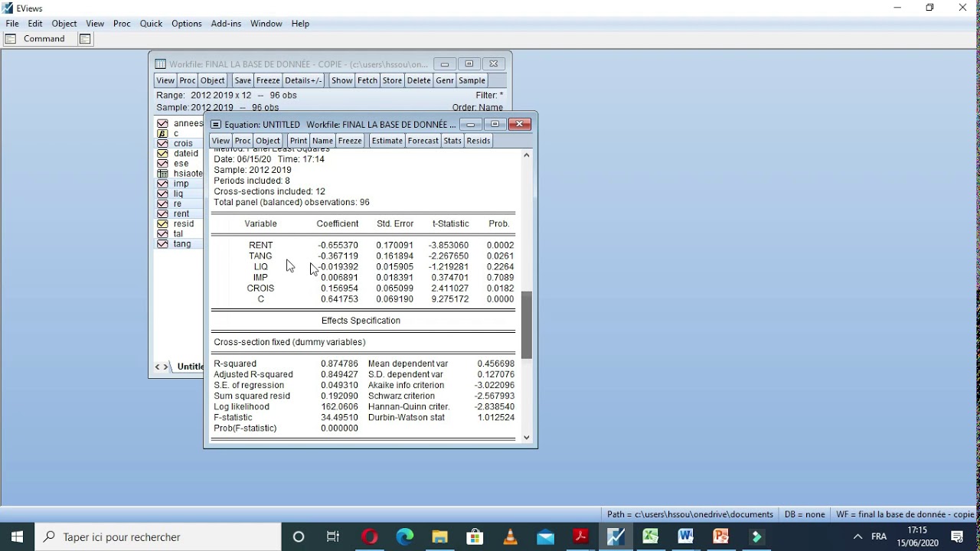This screenshot has height=551, width=980.
Task: Click the scroll down arrow in Equation output
Action: [x=527, y=438]
